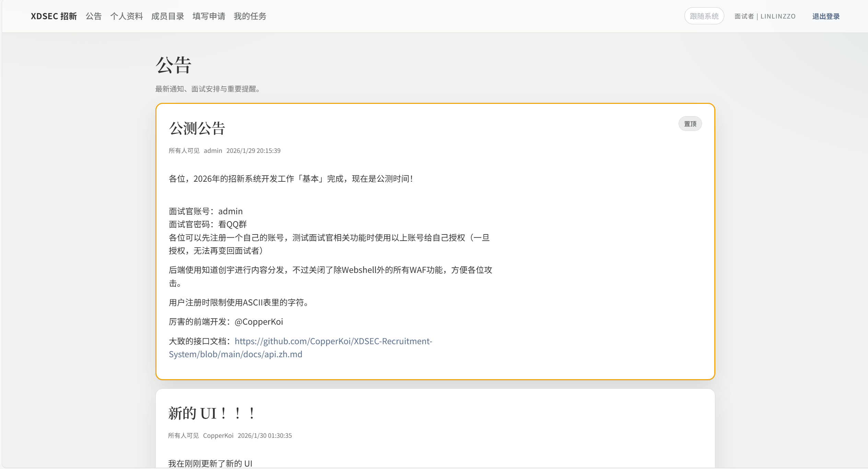Toggle the 跟随系统 theme setting
868x469 pixels.
pyautogui.click(x=704, y=15)
